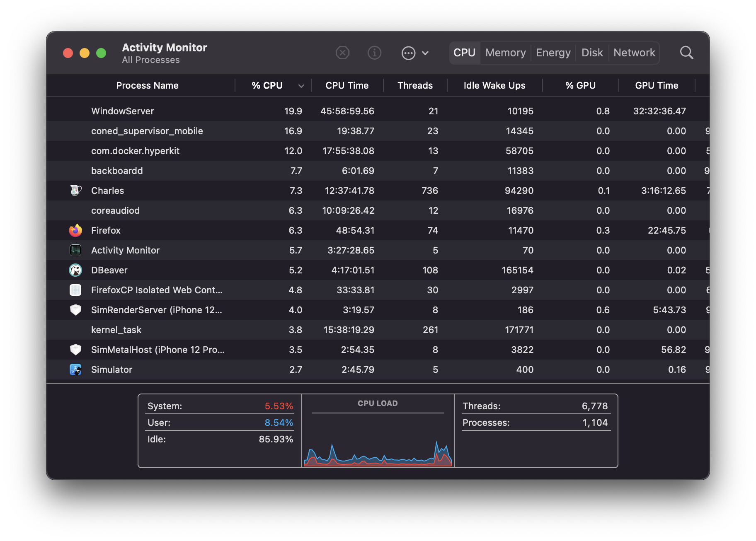Switch to the Energy tab
The image size is (756, 541).
[x=553, y=53]
